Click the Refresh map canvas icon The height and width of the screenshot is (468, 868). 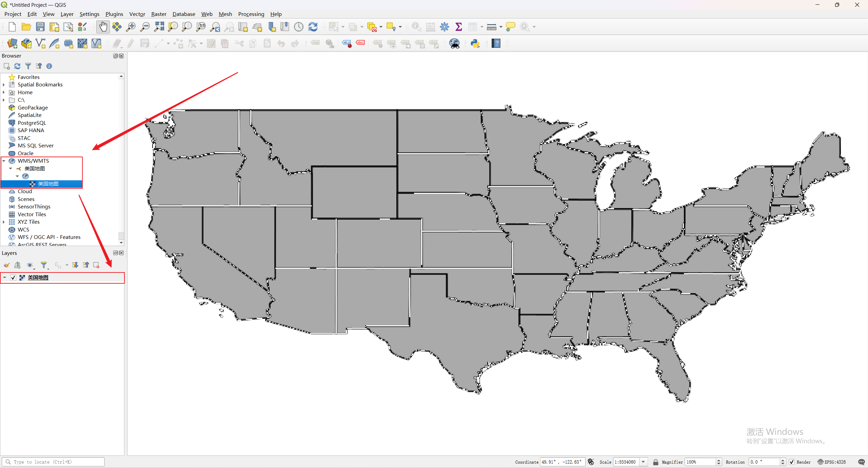[x=313, y=27]
